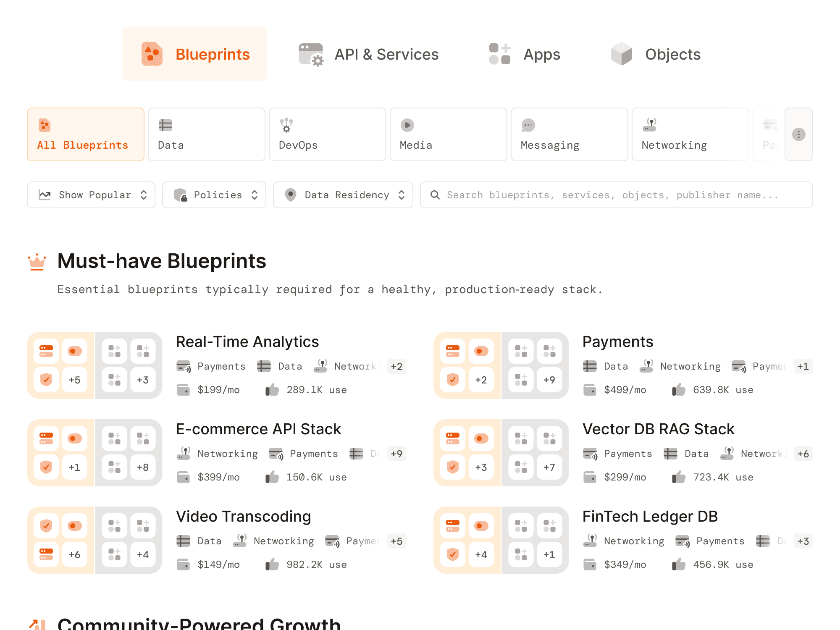Image resolution: width=840 pixels, height=630 pixels.
Task: Click the pipeline icon on the DevOps chip
Action: (285, 125)
